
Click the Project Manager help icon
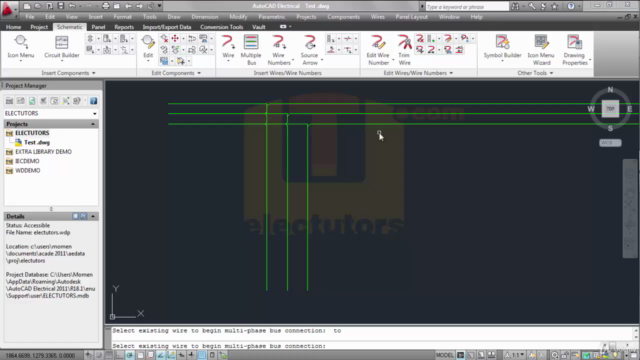(93, 101)
